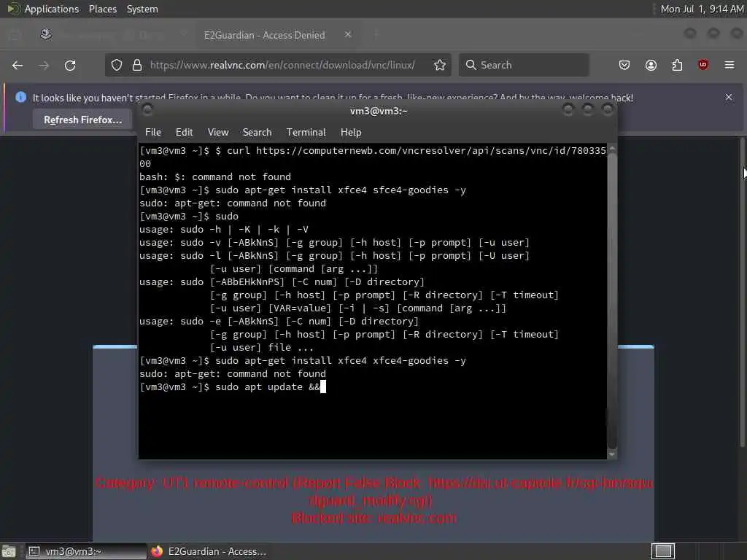The width and height of the screenshot is (747, 560).
Task: Bookmark page with star icon
Action: (x=440, y=65)
